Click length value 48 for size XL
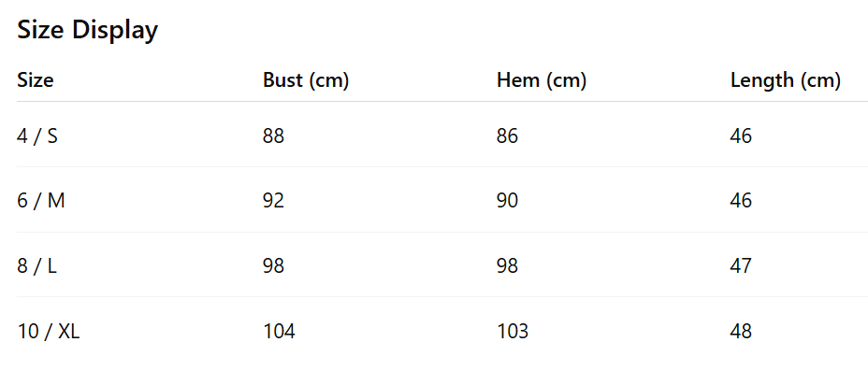This screenshot has height=385, width=868. tap(741, 331)
